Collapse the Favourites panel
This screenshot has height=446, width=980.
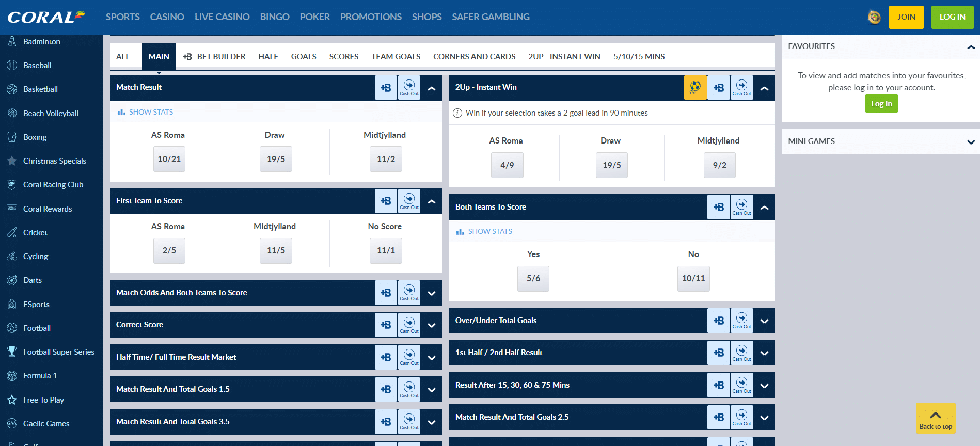point(971,47)
